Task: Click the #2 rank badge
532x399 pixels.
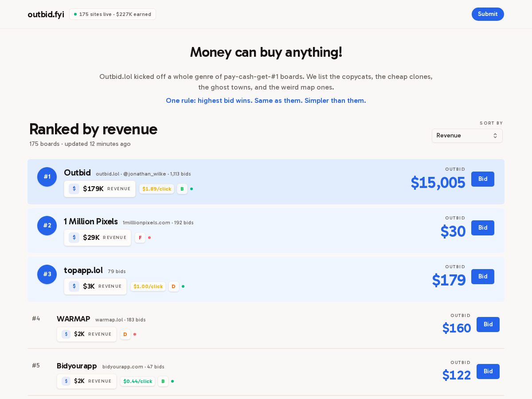Action: [x=47, y=226]
